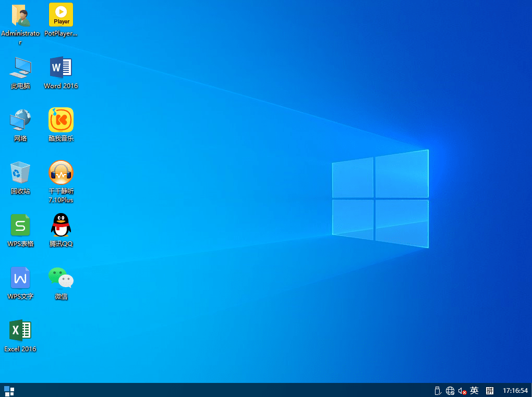Launch Word 2016

click(61, 68)
